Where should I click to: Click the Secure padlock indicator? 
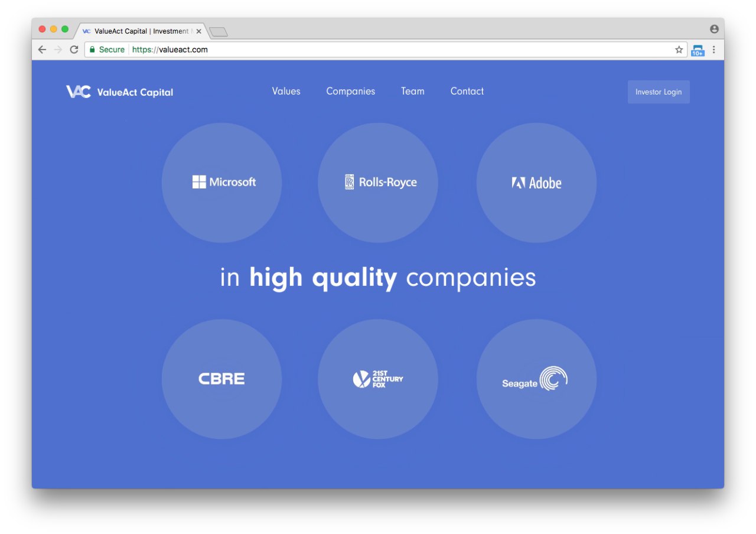coord(107,50)
